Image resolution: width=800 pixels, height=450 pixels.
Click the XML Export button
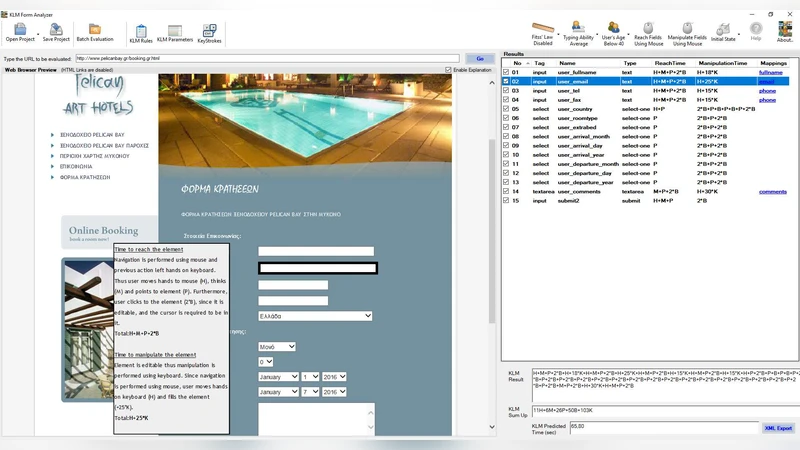click(777, 427)
